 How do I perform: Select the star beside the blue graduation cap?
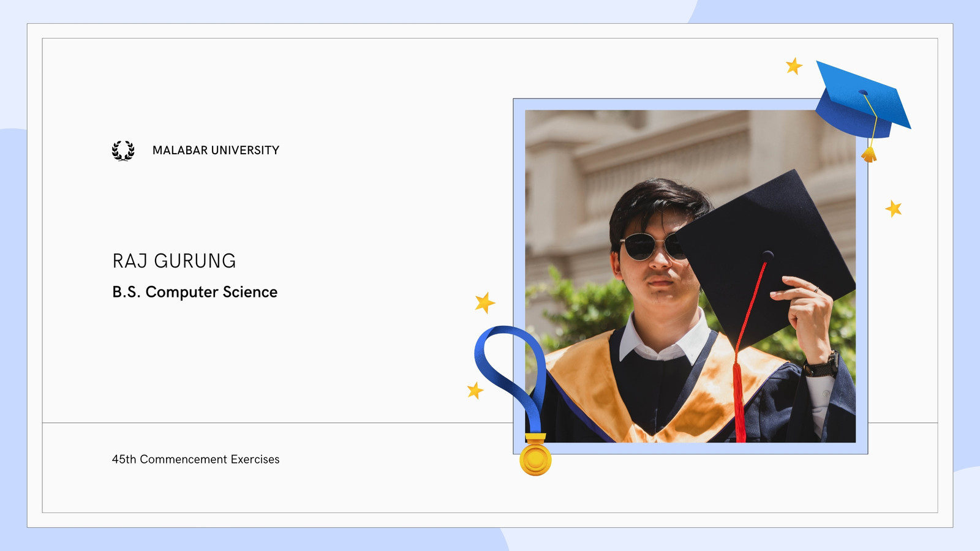pos(794,66)
